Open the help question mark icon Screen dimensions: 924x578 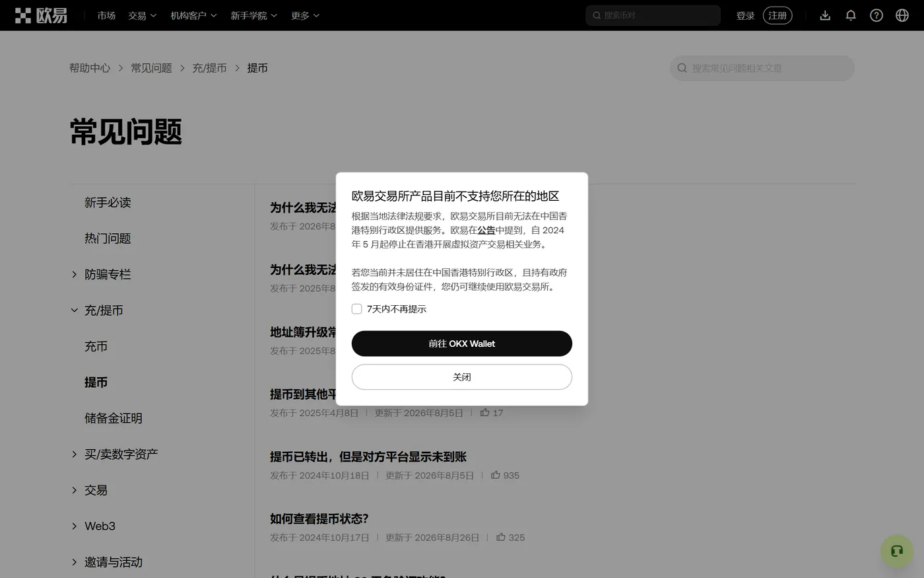pyautogui.click(x=876, y=15)
